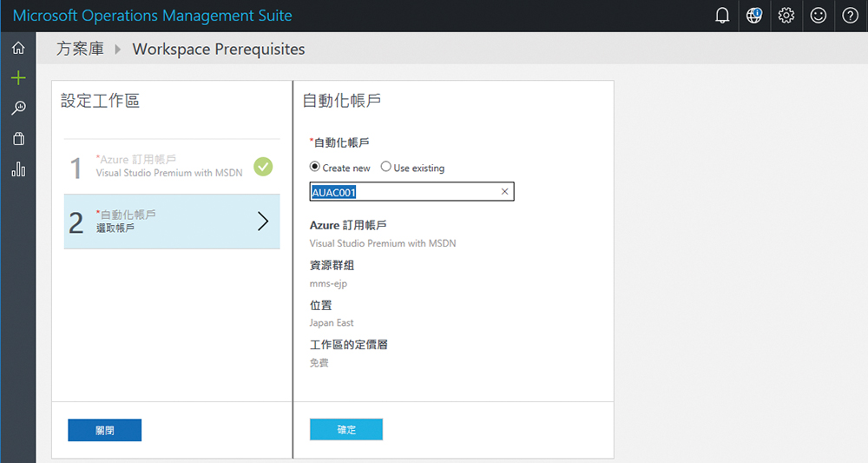Click Workspace Prerequisites breadcrumb
The image size is (868, 463).
tap(219, 50)
